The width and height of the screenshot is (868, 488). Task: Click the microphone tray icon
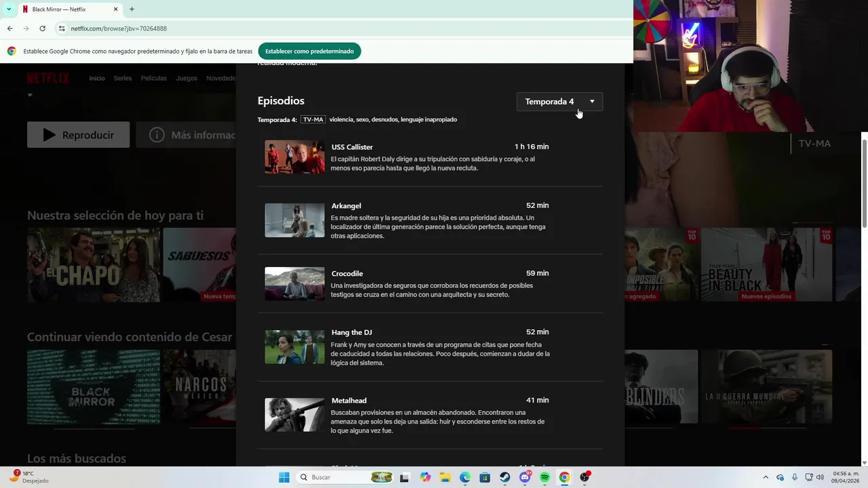[x=795, y=477]
